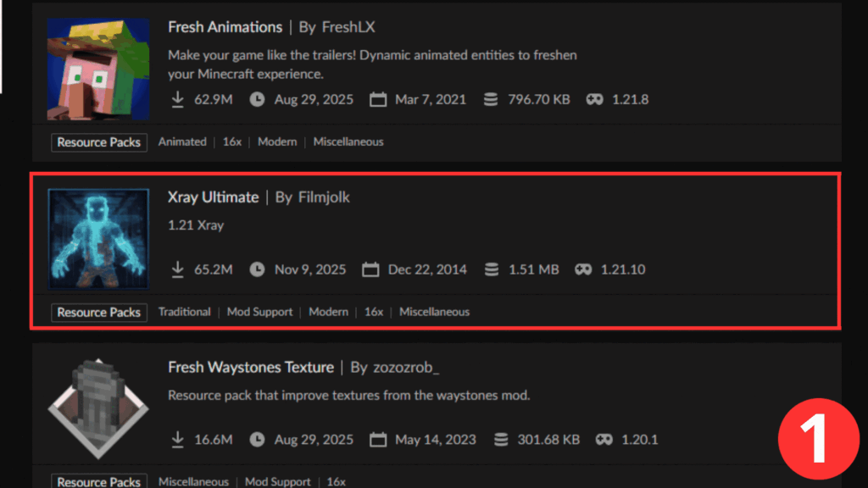This screenshot has width=868, height=488.
Task: Click Resource Packs button under Fresh Animations
Action: (x=98, y=142)
